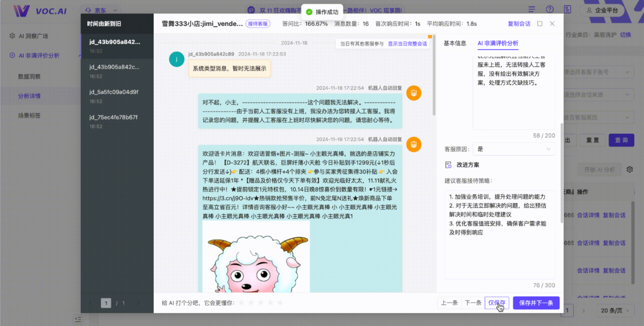Click the 接待客服 tag

point(258,24)
